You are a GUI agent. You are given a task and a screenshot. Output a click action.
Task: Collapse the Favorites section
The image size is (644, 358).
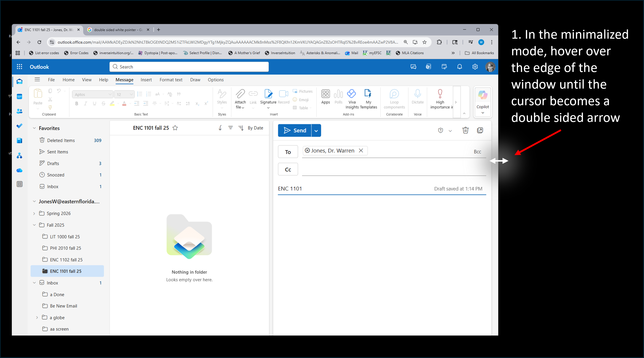[34, 128]
